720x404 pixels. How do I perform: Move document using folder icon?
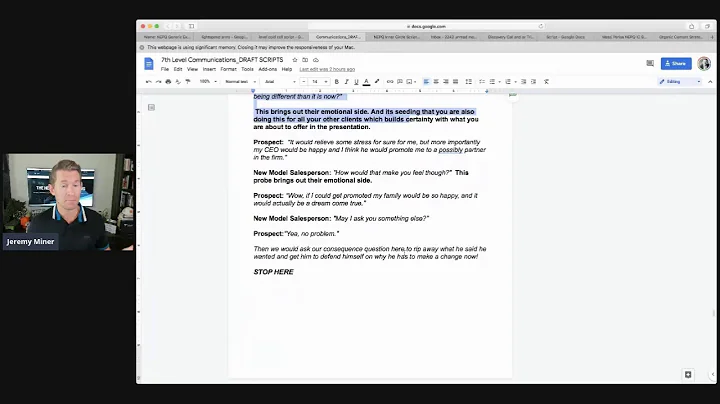305,60
